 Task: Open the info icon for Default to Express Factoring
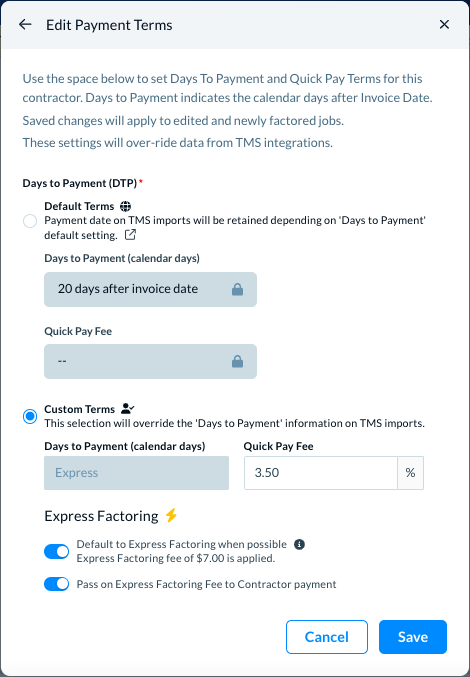click(299, 544)
